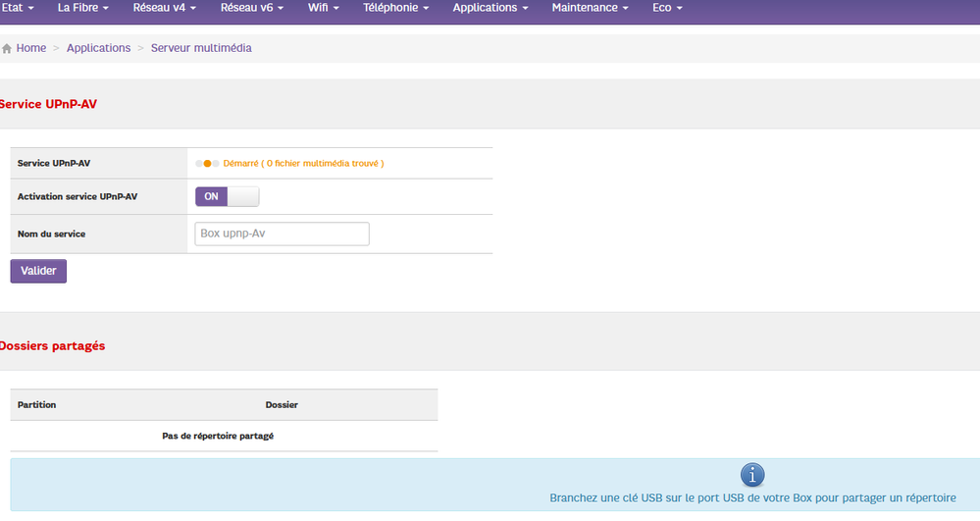Open the Maintenance menu

tap(591, 8)
